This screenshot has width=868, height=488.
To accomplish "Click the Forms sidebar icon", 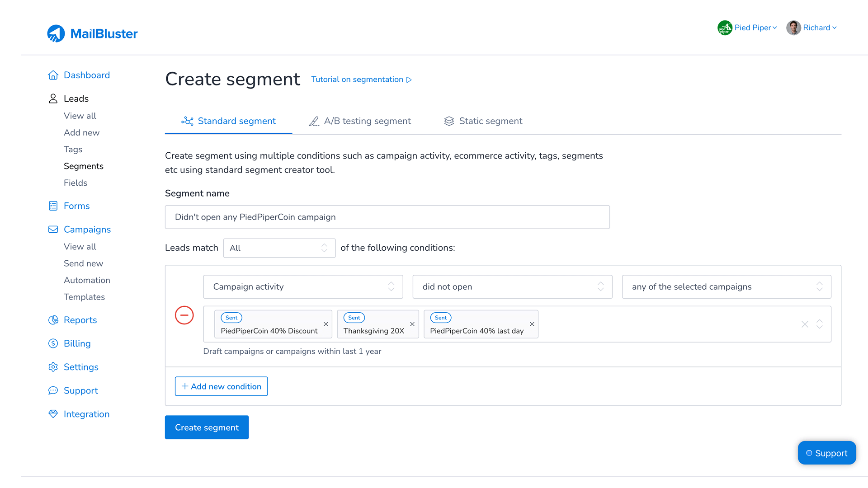I will 53,206.
